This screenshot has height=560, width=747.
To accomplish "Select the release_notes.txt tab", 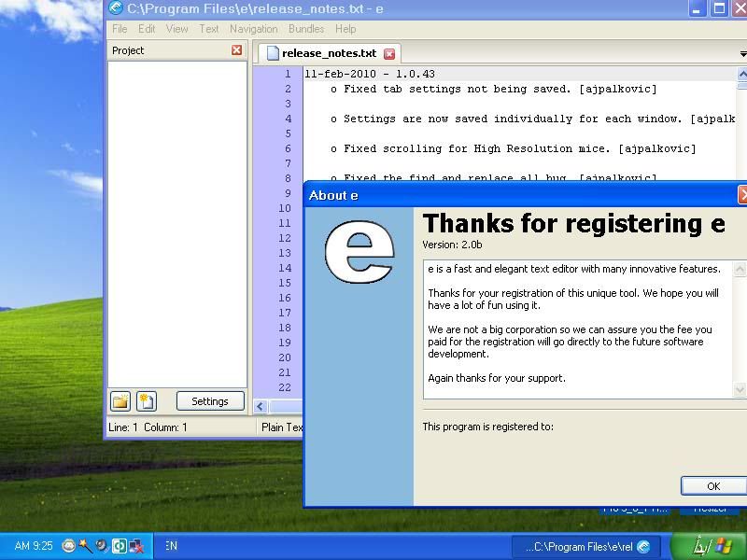I will point(329,53).
